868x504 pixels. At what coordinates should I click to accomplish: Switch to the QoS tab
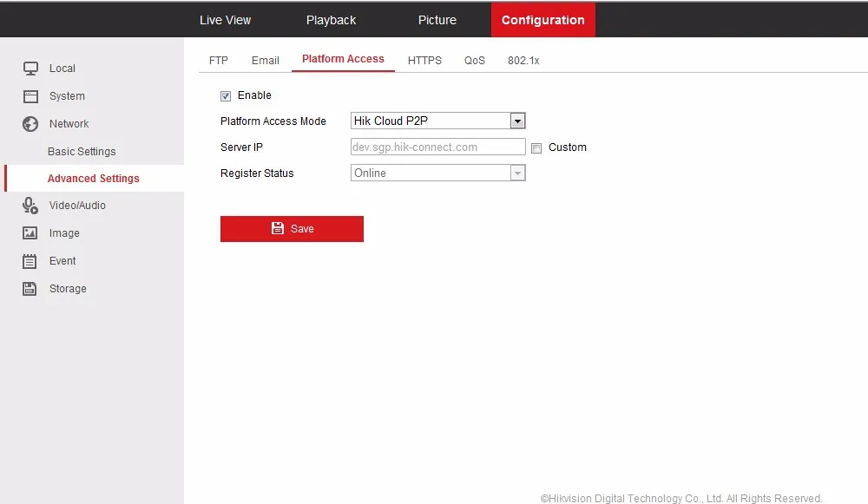pyautogui.click(x=475, y=61)
